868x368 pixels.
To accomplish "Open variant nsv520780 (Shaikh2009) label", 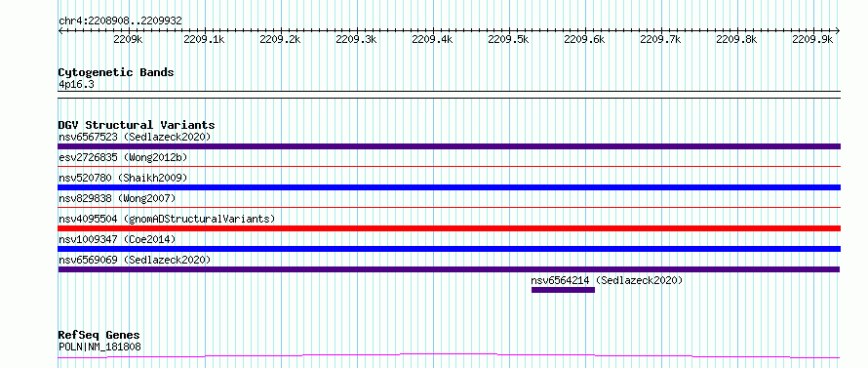I will [123, 178].
